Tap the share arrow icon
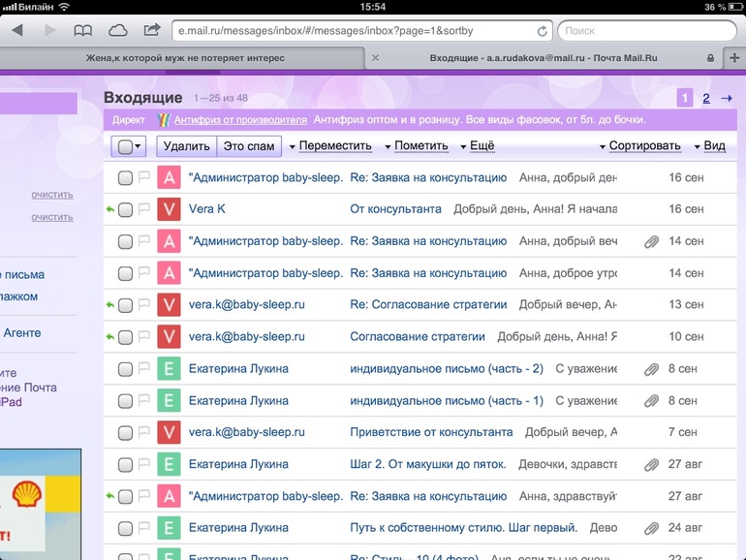This screenshot has width=746, height=560. pos(152,31)
